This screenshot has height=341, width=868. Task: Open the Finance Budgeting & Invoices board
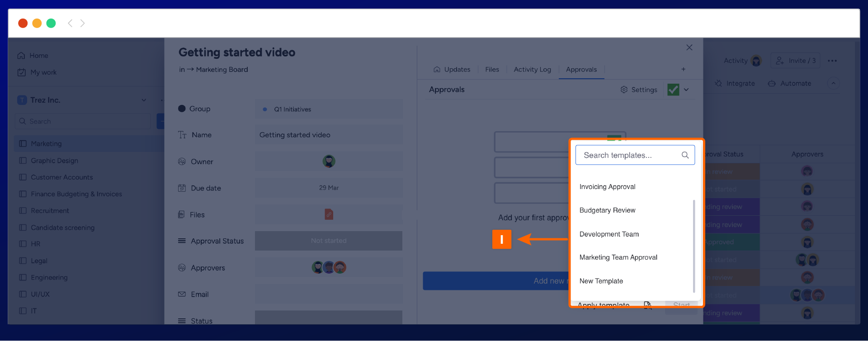pyautogui.click(x=76, y=194)
